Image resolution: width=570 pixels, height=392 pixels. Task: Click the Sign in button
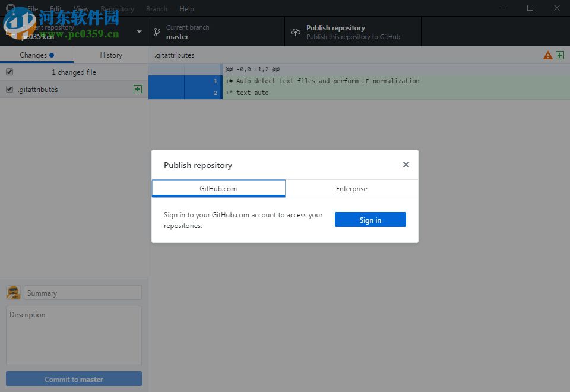tap(370, 219)
